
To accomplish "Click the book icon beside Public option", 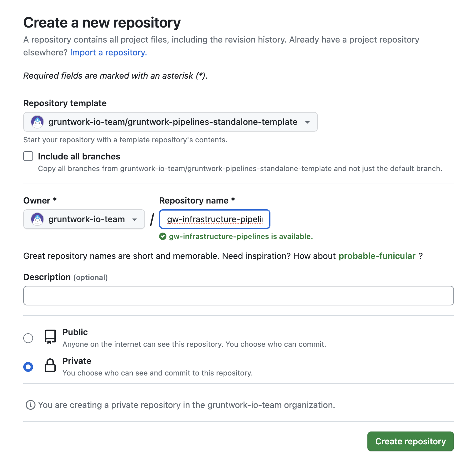I will point(50,337).
